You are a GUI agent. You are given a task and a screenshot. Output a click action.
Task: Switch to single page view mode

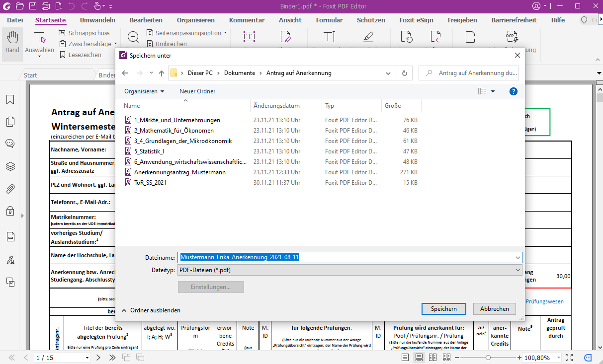click(406, 358)
